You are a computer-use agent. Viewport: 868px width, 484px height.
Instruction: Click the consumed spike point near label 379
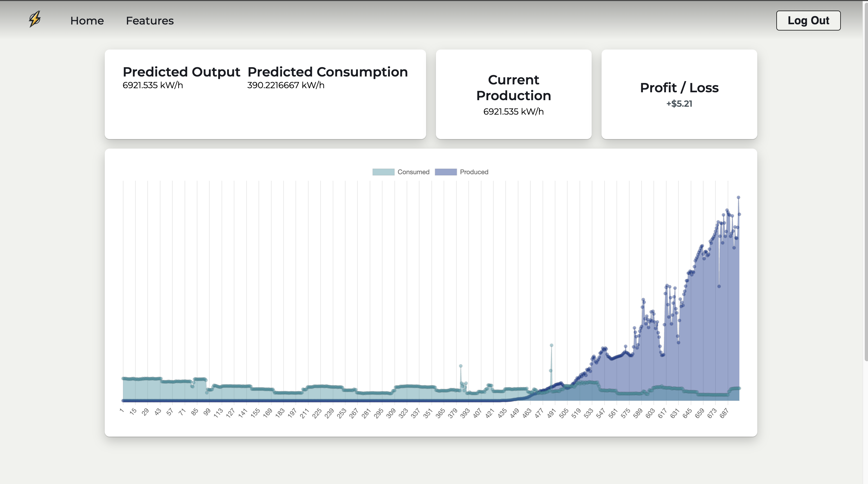[461, 366]
